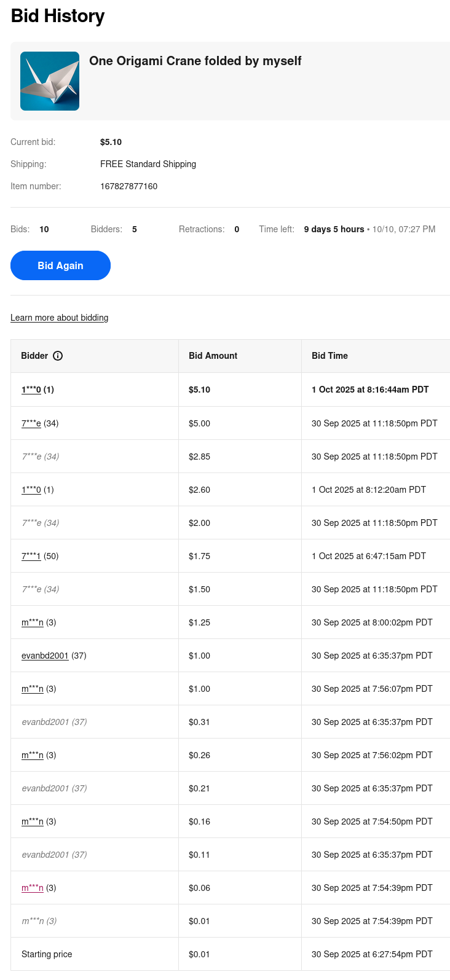This screenshot has height=980, width=450.
Task: Open the underlined evanbd2001 bidder at $1.00
Action: click(45, 656)
